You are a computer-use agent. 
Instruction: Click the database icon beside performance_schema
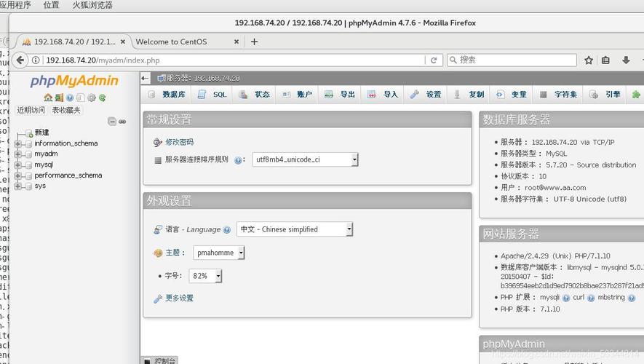(x=28, y=176)
